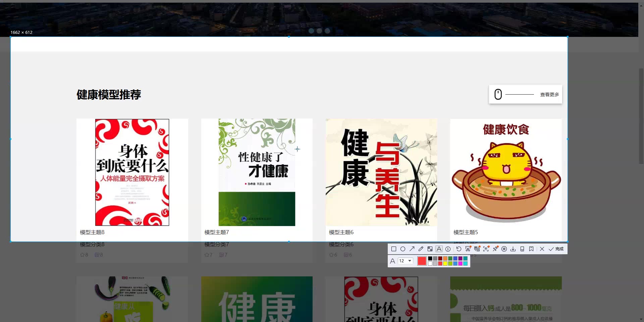Viewport: 644px width, 322px height.
Task: Select the rectangle annotation tool
Action: [394, 249]
